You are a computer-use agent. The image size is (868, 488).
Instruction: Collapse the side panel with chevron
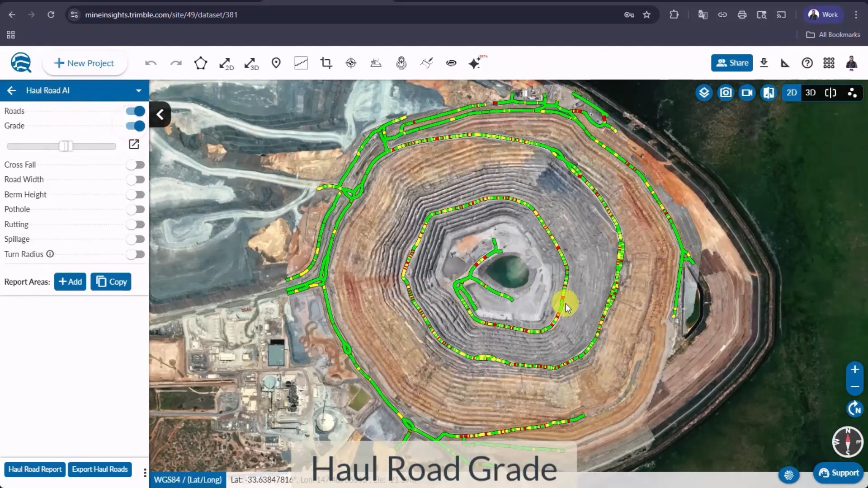(x=160, y=115)
